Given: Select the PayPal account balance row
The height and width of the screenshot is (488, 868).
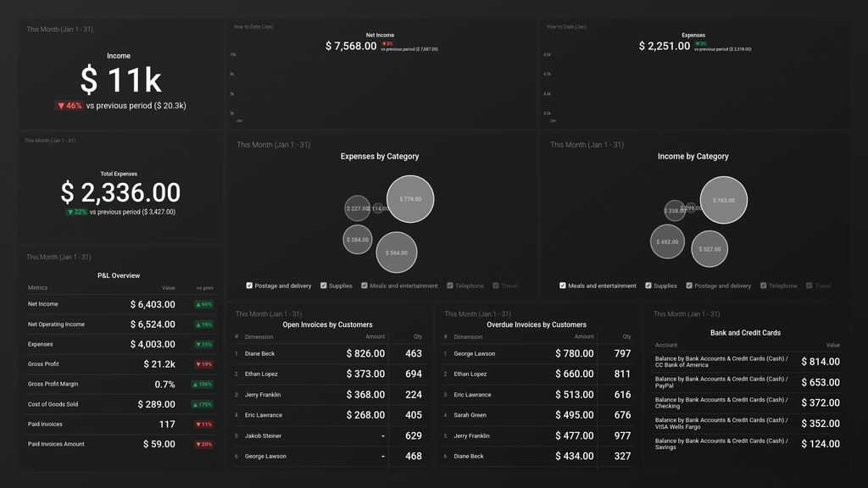Looking at the screenshot, I should (748, 382).
